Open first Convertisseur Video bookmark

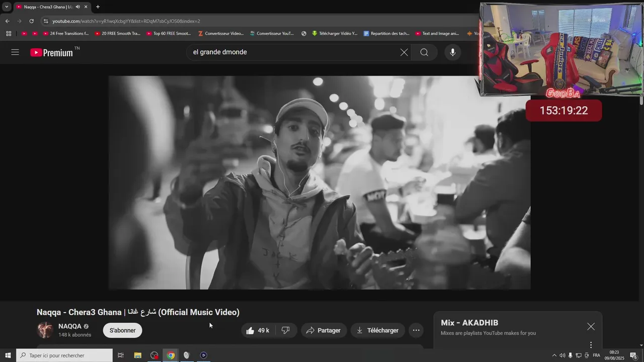pos(221,34)
